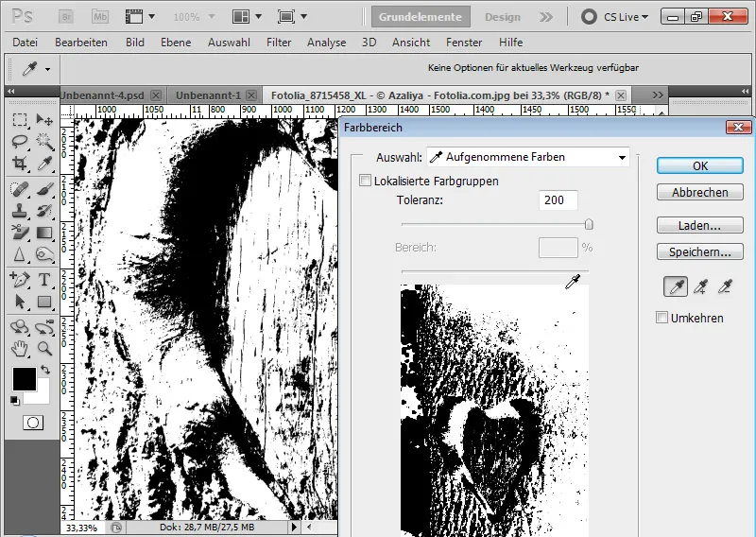Switch to the Unbenannt-4.psd tab
This screenshot has height=537, width=756.
[x=103, y=95]
